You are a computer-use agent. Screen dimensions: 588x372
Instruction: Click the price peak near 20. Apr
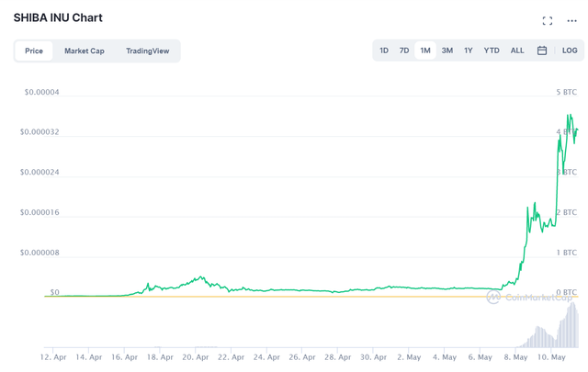coord(201,277)
